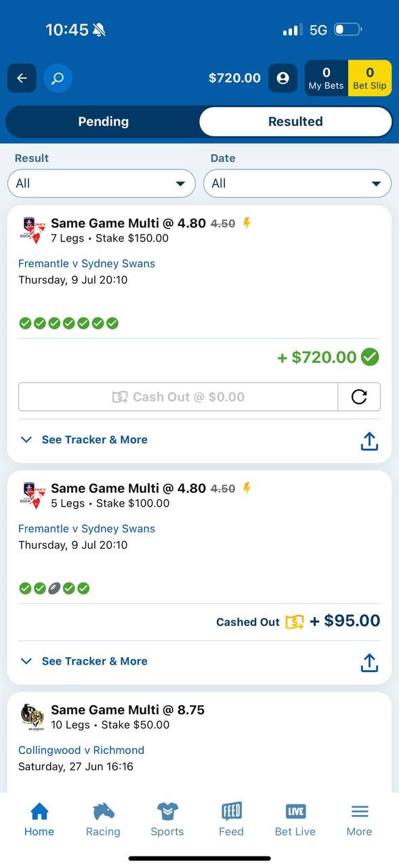Image resolution: width=399 pixels, height=868 pixels.
Task: Select the Resulted tab
Action: (295, 122)
